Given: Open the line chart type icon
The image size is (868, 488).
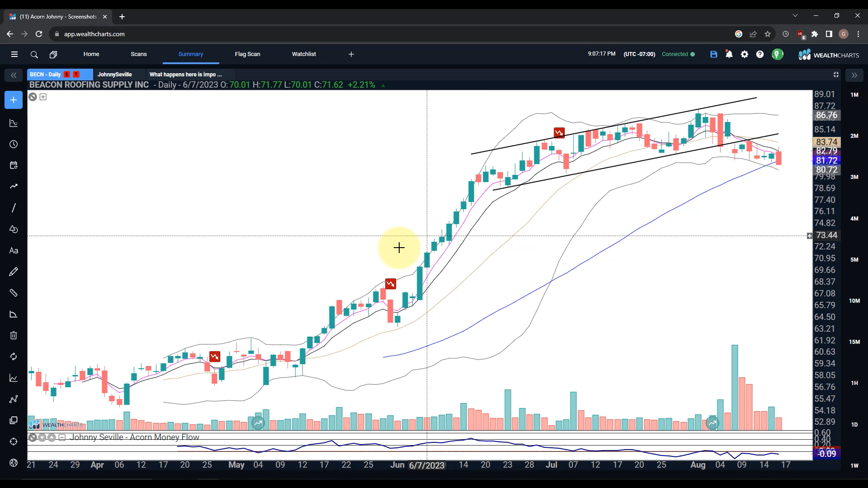Looking at the screenshot, I should (x=14, y=378).
